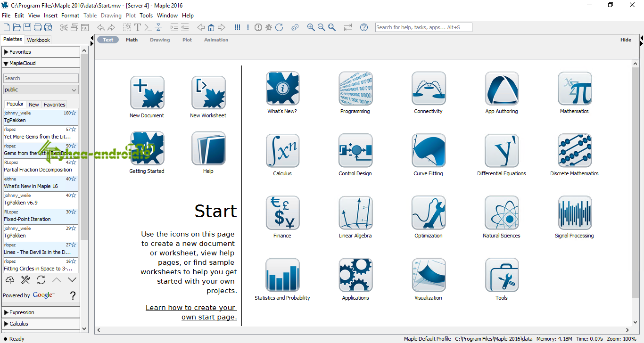Open the Insert menu
Screen dimensions: 644x343
(x=51, y=16)
